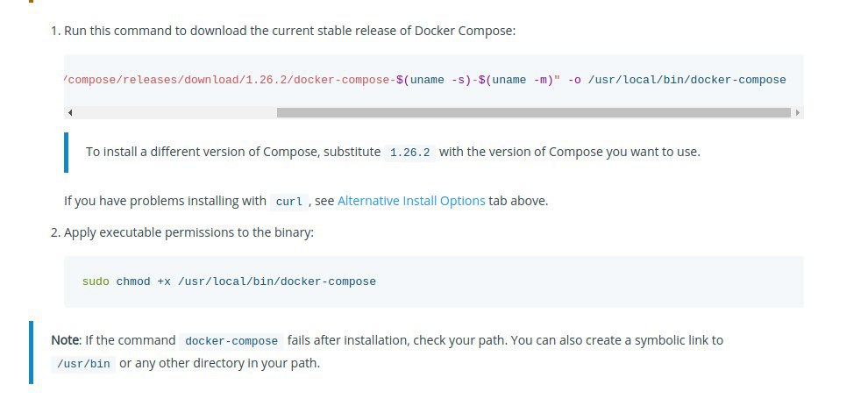The width and height of the screenshot is (868, 406).
Task: Click the chmod word in the code block
Action: click(x=133, y=281)
